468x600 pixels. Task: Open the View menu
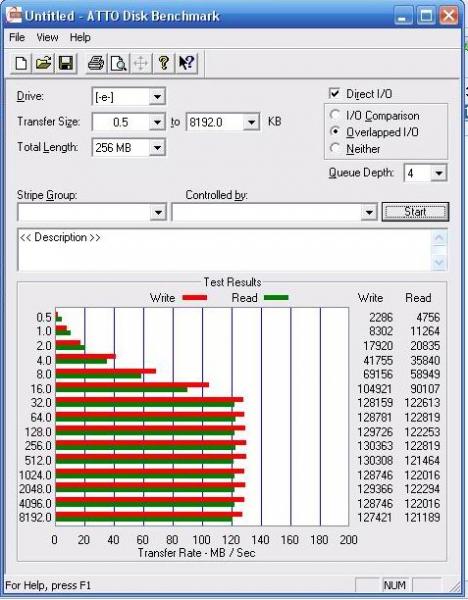coord(47,38)
